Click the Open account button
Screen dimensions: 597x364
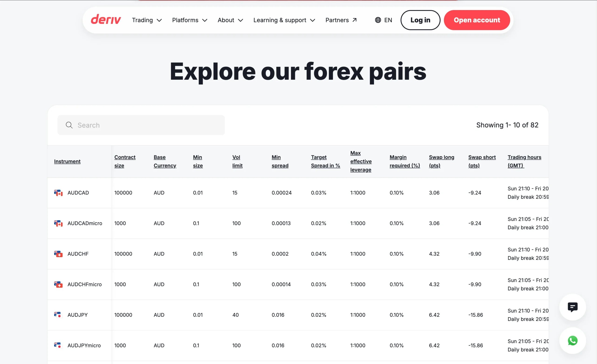[x=477, y=20]
